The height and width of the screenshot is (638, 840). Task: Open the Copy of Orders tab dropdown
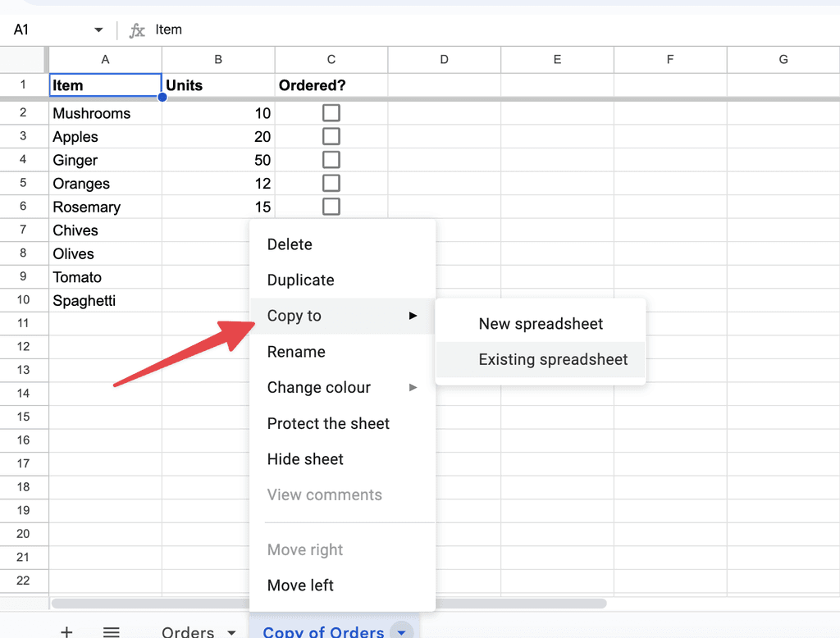coord(401,631)
